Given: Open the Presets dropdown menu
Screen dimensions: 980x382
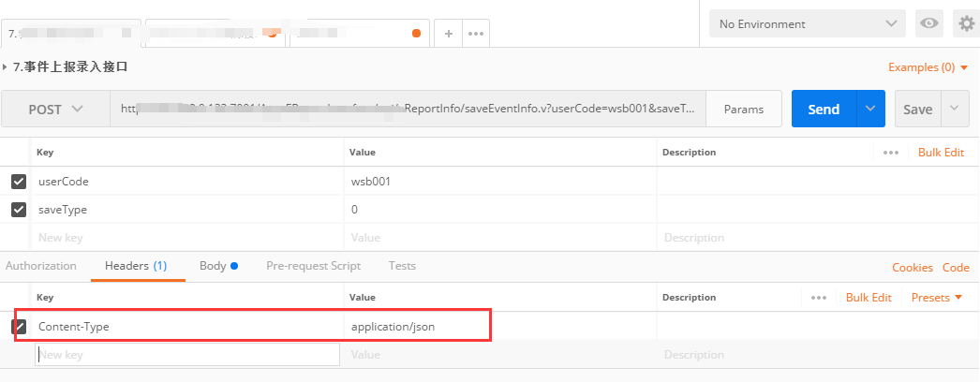Looking at the screenshot, I should [x=937, y=298].
